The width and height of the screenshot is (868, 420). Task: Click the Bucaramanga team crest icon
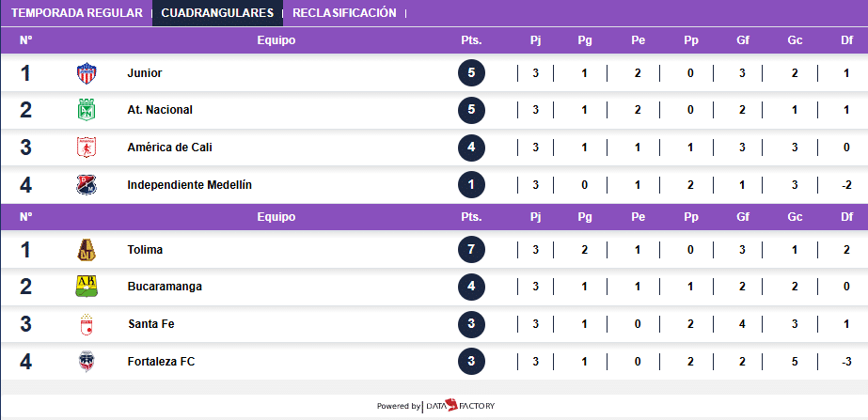(x=87, y=287)
